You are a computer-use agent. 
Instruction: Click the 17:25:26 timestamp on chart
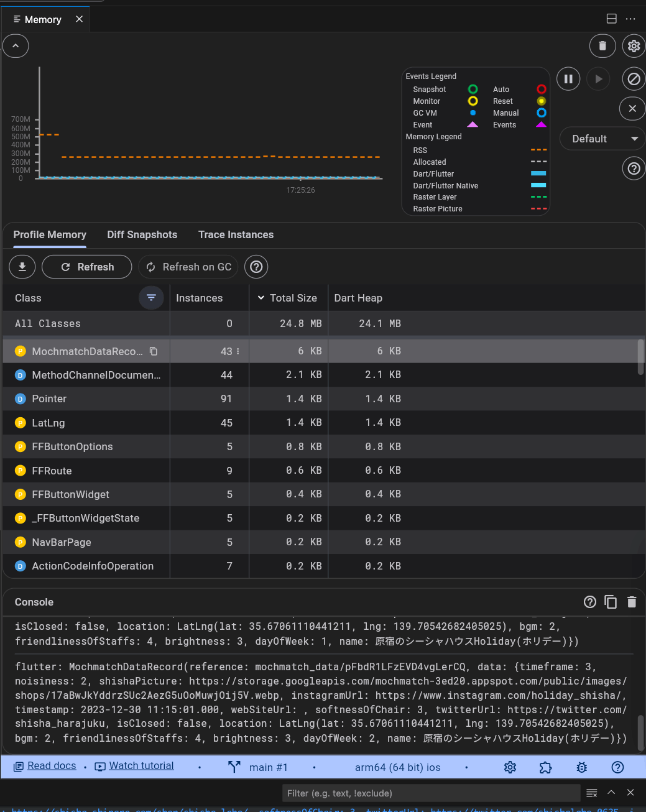[300, 190]
